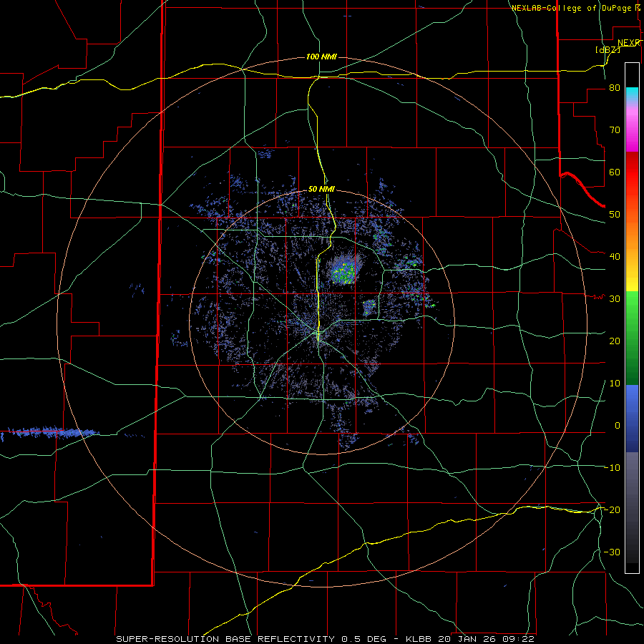Click the 60 dBZ scale value
Viewport: 644px width, 644px height.
coord(615,172)
